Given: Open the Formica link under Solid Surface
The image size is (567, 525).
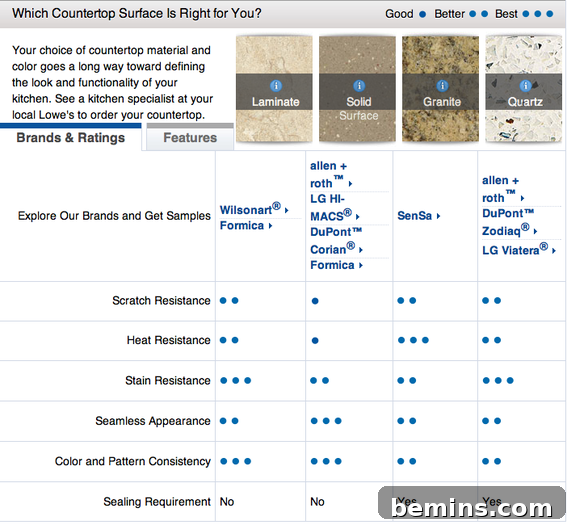Looking at the screenshot, I should [x=336, y=265].
